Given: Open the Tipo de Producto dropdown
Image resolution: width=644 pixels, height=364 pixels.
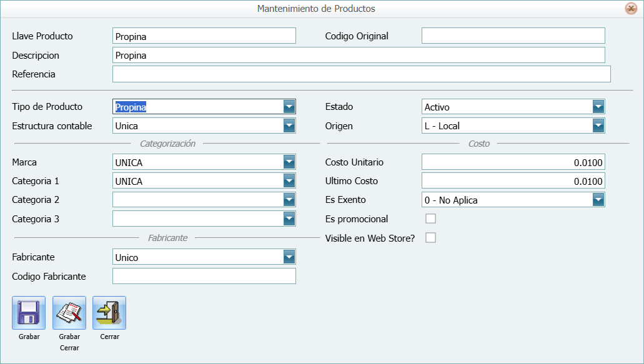Looking at the screenshot, I should (x=289, y=107).
